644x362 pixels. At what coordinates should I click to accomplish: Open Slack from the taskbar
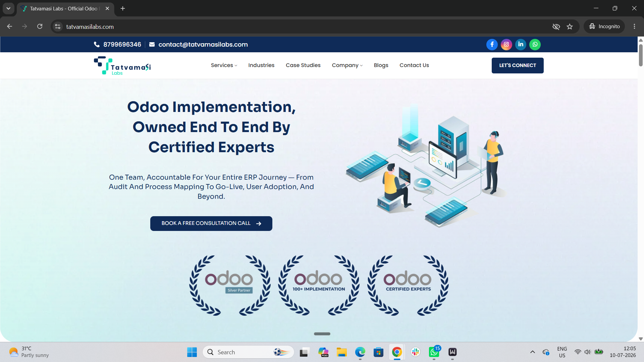416,352
